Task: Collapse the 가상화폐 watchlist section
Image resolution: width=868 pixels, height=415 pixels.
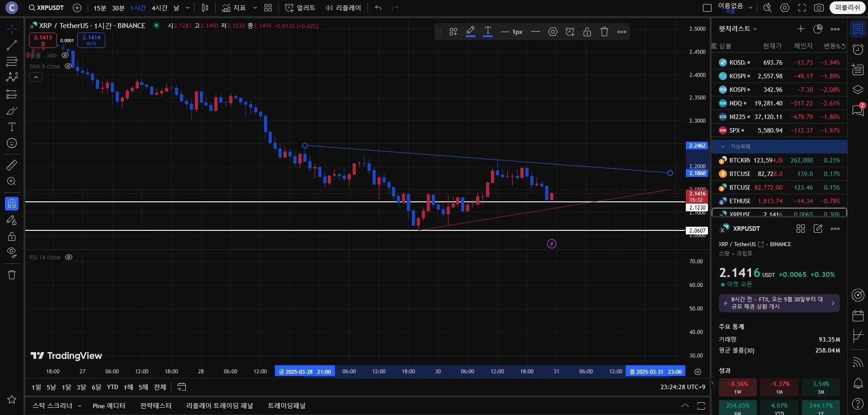Action: click(723, 147)
